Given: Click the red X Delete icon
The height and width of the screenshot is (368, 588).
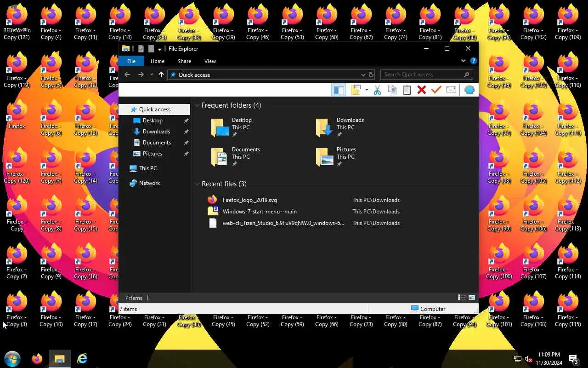Looking at the screenshot, I should 421,90.
